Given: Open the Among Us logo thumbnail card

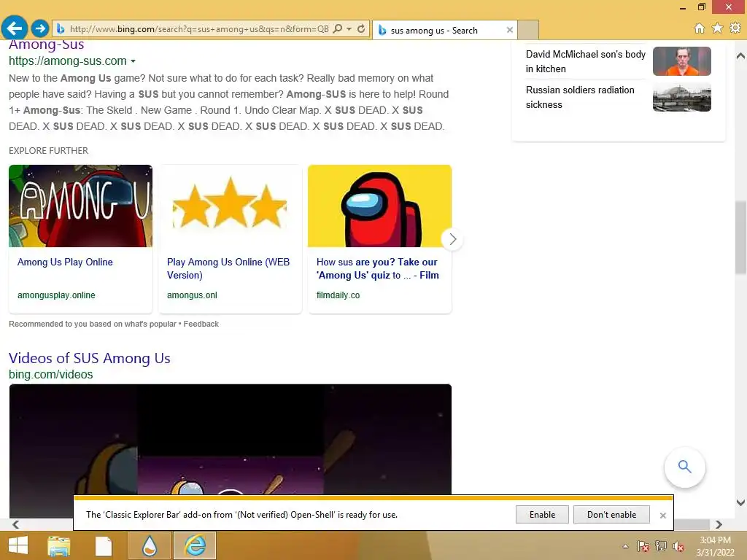Looking at the screenshot, I should [80, 206].
